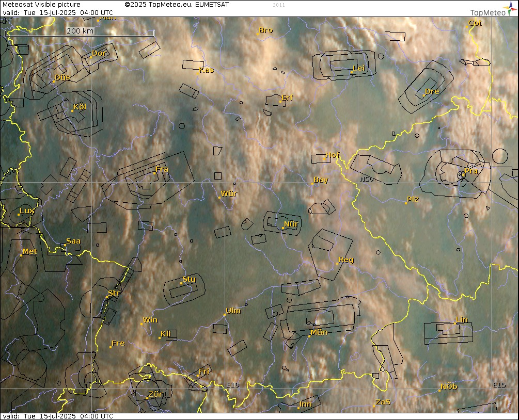Pick the "Köl" city label
This screenshot has height=420, width=519.
pyautogui.click(x=80, y=107)
